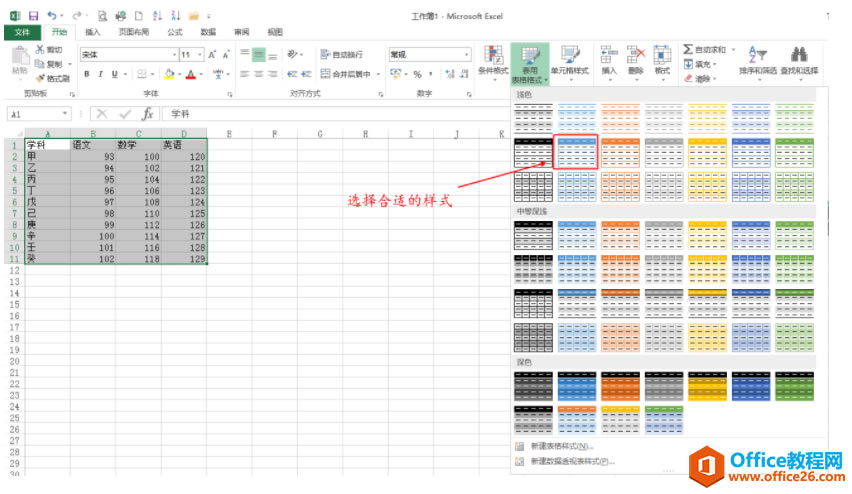The image size is (852, 494).
Task: Open the font name dropdown (宋体)
Action: (x=174, y=54)
